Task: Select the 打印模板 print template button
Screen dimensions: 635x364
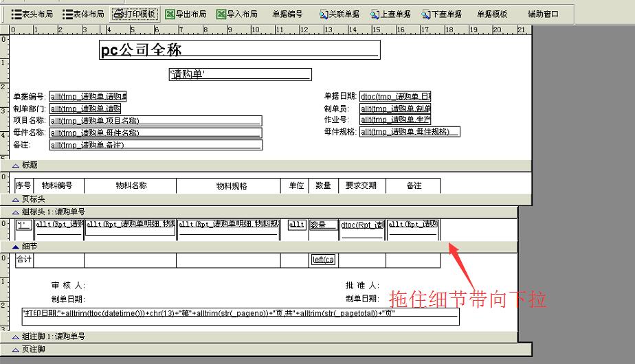Action: click(x=135, y=14)
